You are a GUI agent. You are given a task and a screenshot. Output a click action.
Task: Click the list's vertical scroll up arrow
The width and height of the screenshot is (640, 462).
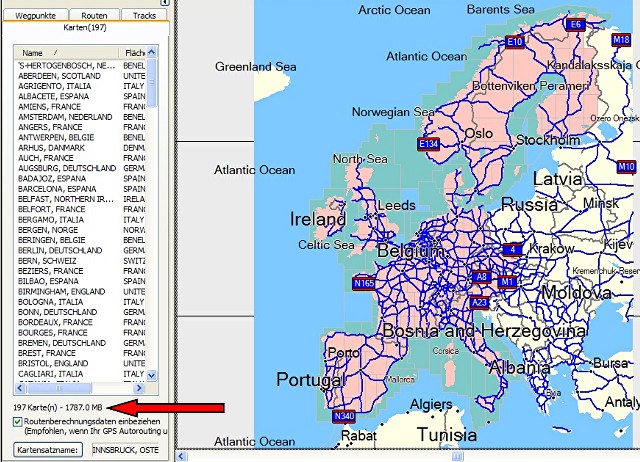pos(151,52)
